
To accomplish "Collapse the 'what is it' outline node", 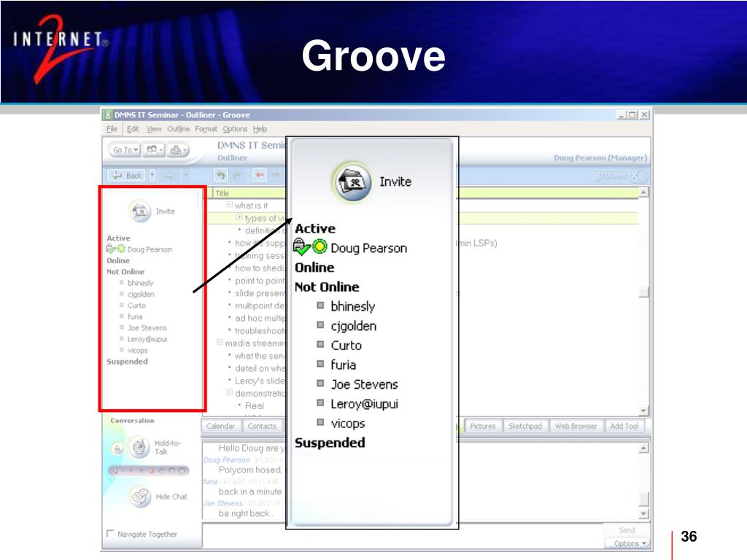I will tap(230, 205).
